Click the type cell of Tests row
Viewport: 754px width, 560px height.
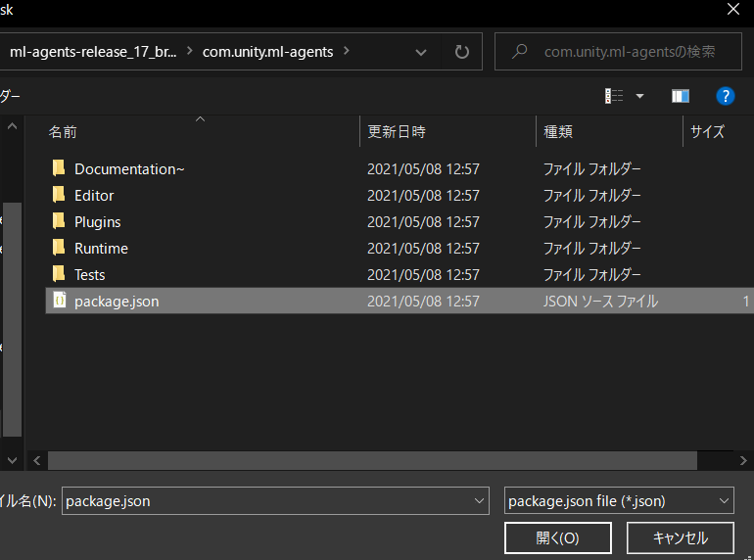[x=592, y=274]
